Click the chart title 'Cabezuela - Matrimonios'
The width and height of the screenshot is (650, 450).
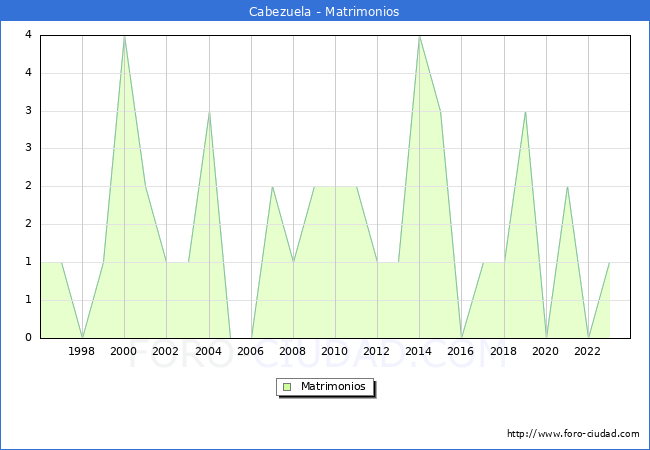(x=324, y=12)
